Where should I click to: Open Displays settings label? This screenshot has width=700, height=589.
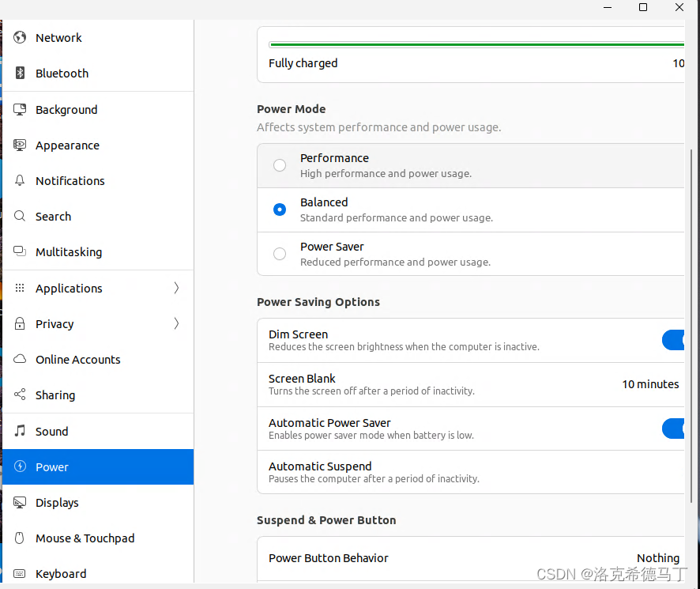pyautogui.click(x=57, y=503)
